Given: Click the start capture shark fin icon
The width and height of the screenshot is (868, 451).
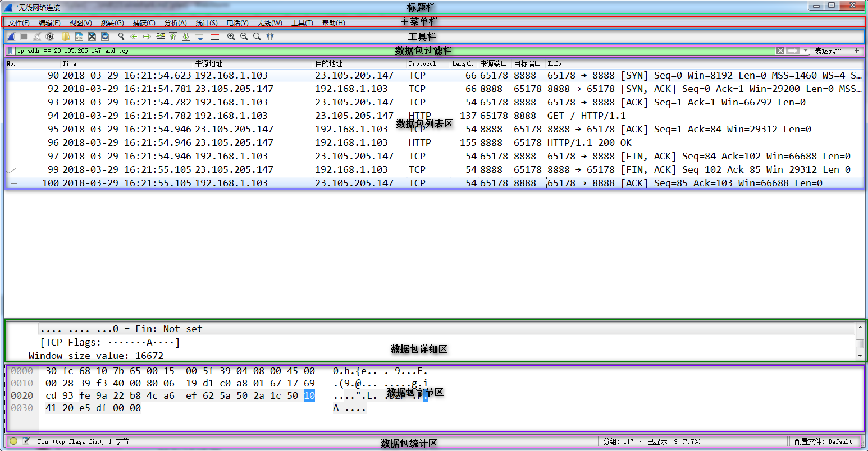Looking at the screenshot, I should [x=11, y=36].
